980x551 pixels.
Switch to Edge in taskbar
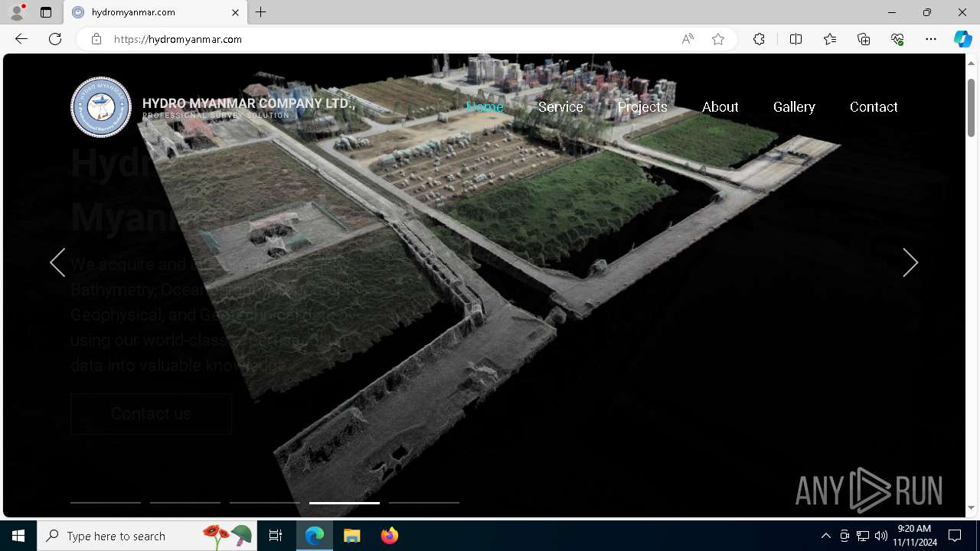pyautogui.click(x=315, y=536)
